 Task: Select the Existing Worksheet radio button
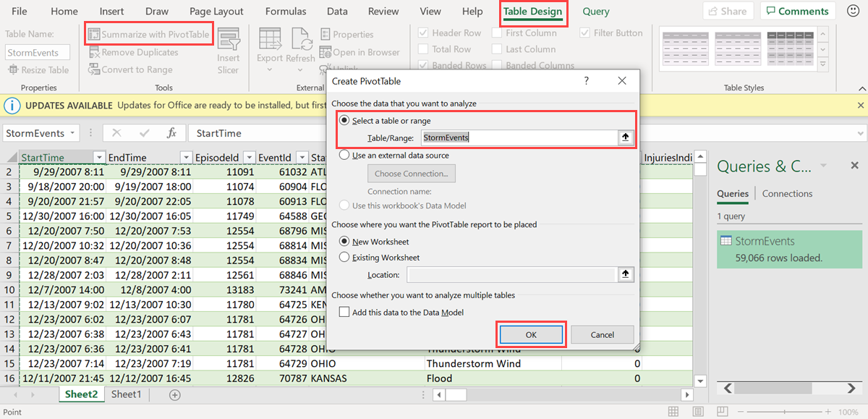point(344,257)
